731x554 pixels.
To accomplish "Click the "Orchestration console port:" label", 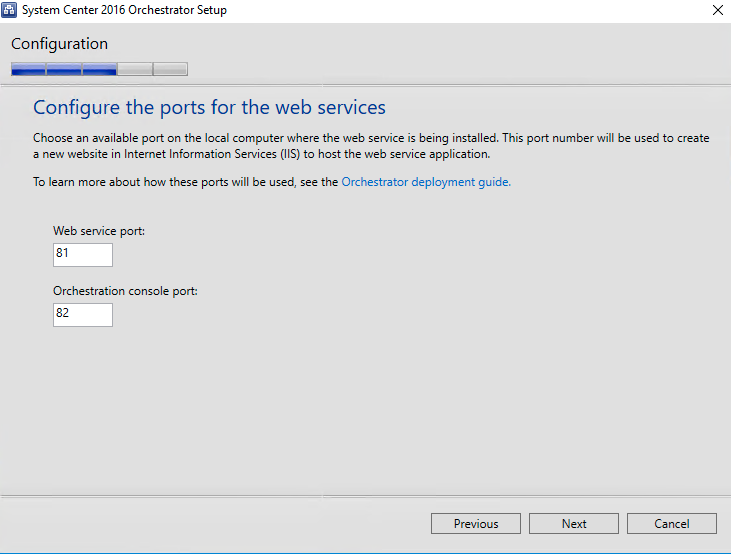I will 125,291.
